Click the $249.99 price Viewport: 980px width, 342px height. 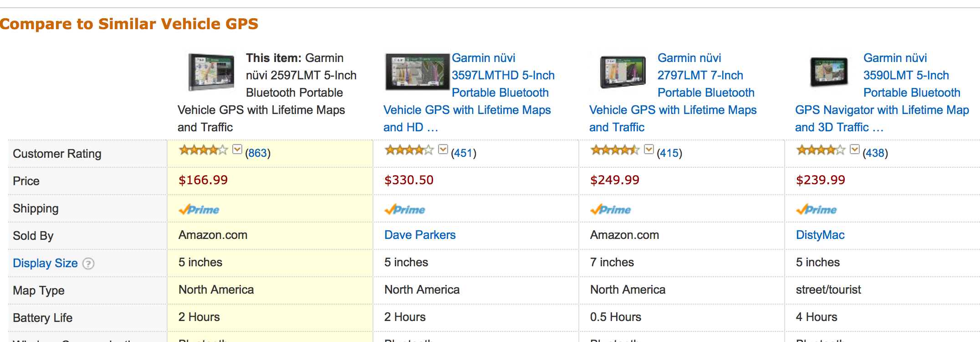tap(615, 180)
